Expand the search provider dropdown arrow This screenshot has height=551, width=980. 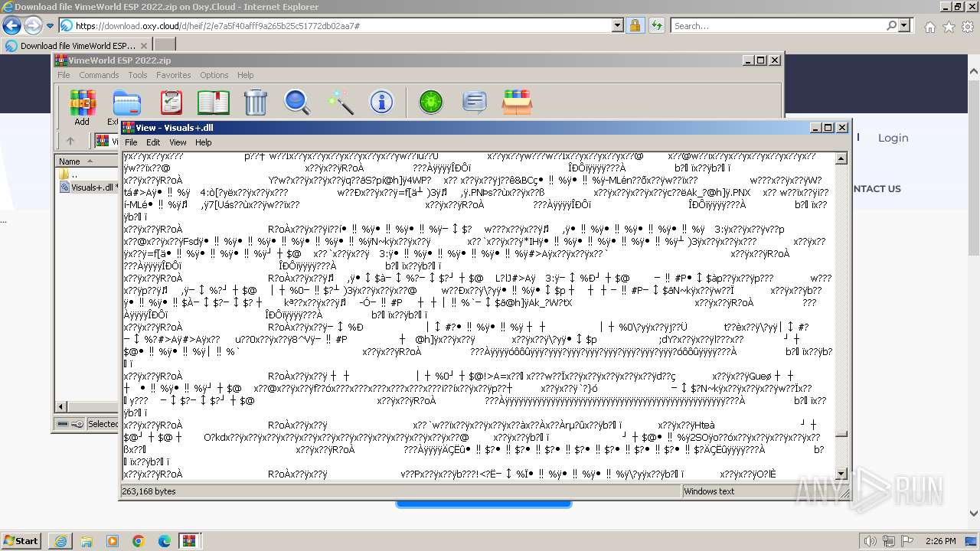coord(905,26)
